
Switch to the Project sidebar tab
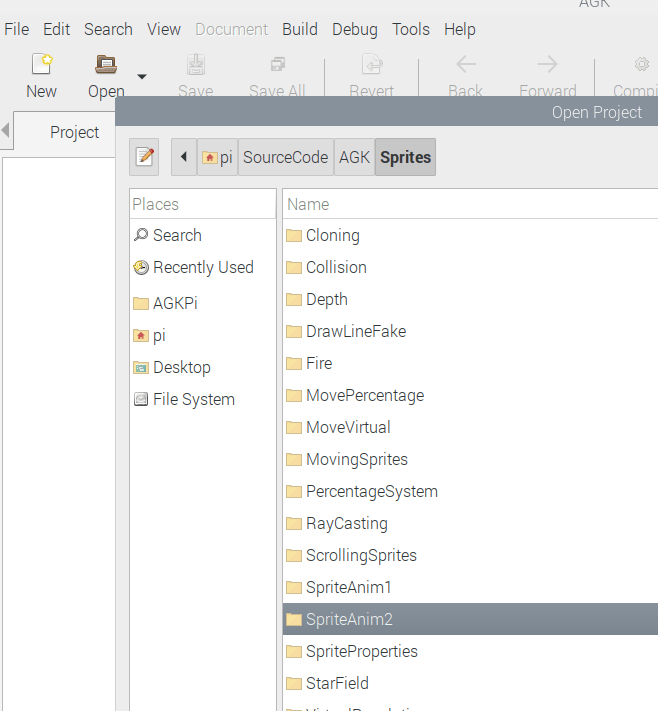click(x=75, y=132)
